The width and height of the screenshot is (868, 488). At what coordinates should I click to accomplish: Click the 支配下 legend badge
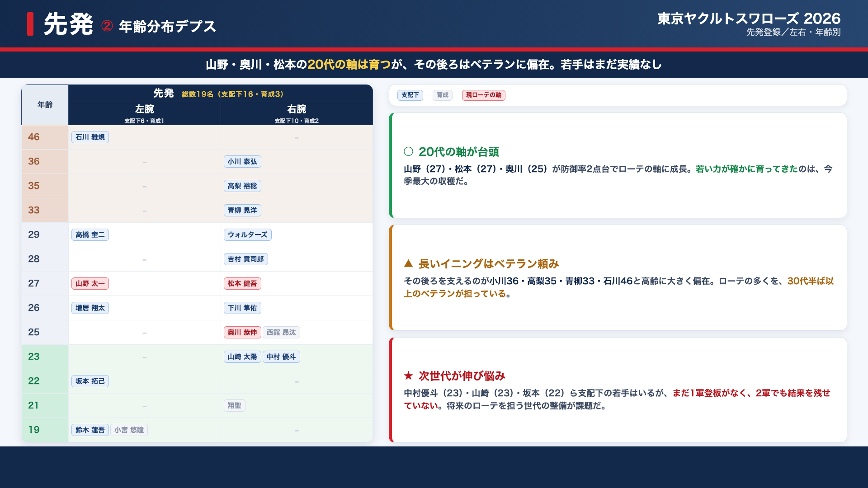tap(410, 95)
